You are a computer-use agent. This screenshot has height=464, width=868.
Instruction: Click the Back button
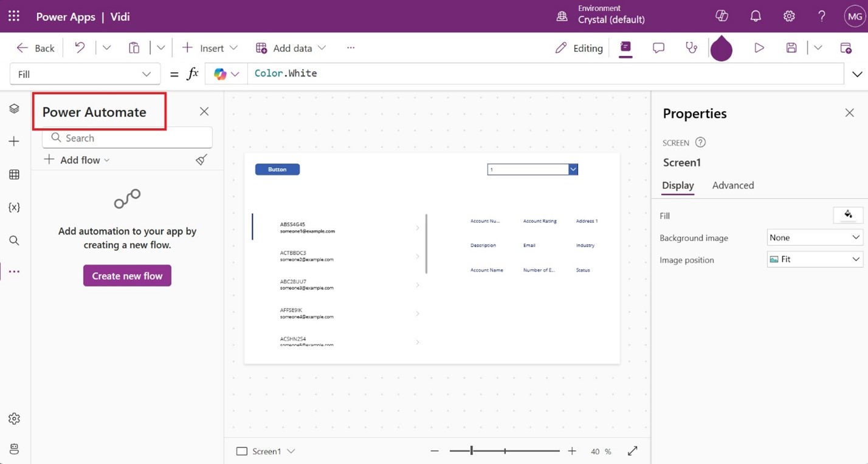tap(36, 48)
